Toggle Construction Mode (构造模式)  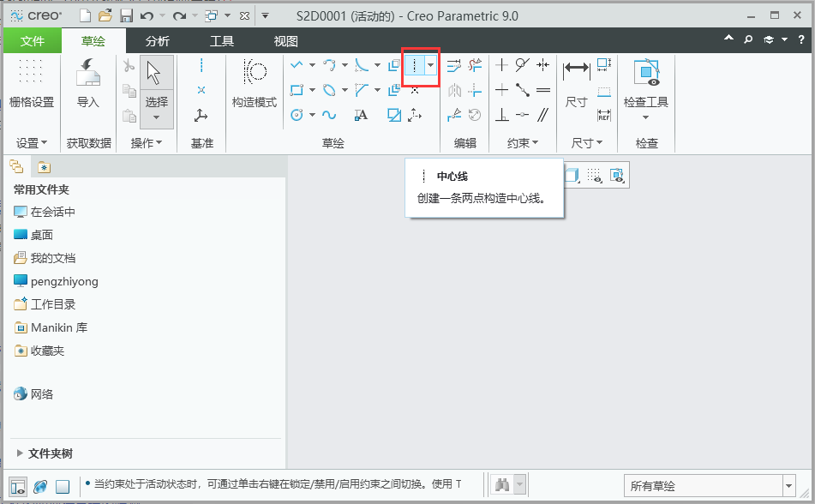(x=255, y=83)
